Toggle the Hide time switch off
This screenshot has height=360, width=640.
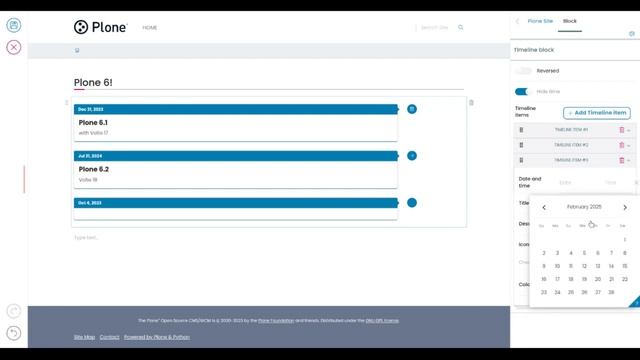[522, 91]
